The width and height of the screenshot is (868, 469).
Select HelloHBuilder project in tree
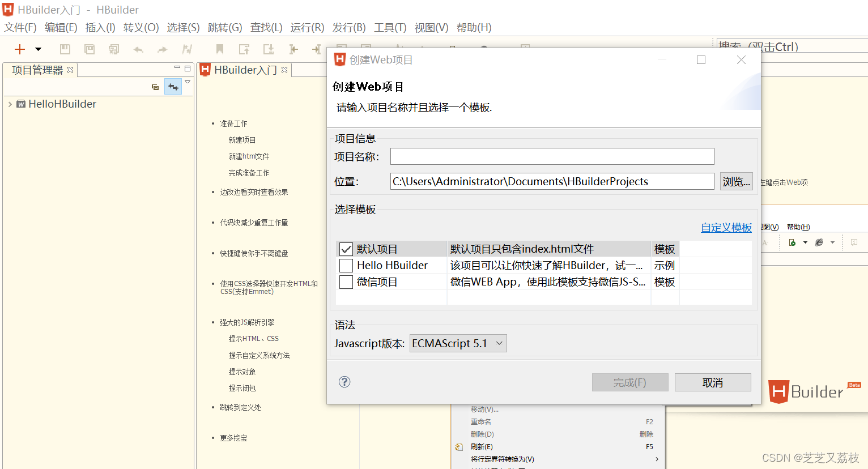click(x=62, y=104)
